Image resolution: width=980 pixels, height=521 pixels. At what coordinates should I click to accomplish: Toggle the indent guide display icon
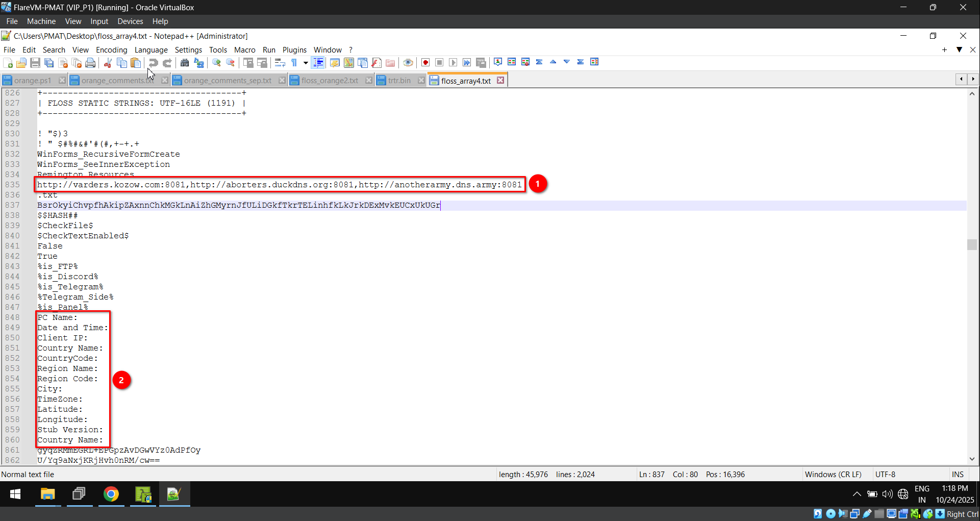[318, 62]
